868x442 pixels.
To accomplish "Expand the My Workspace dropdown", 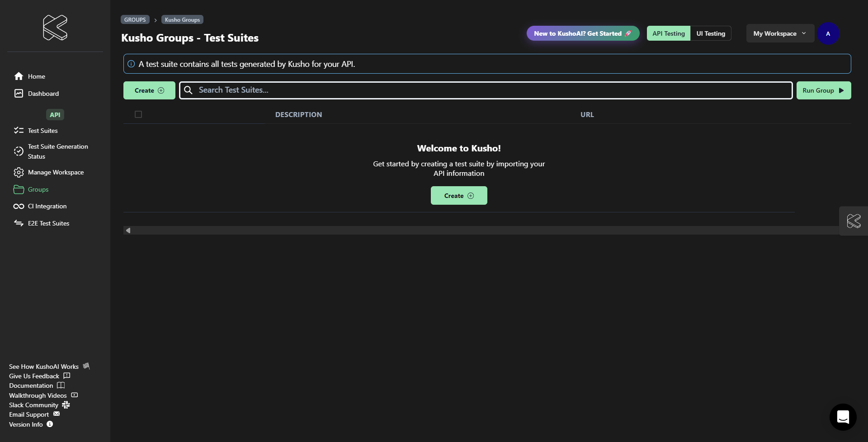I will tap(779, 33).
